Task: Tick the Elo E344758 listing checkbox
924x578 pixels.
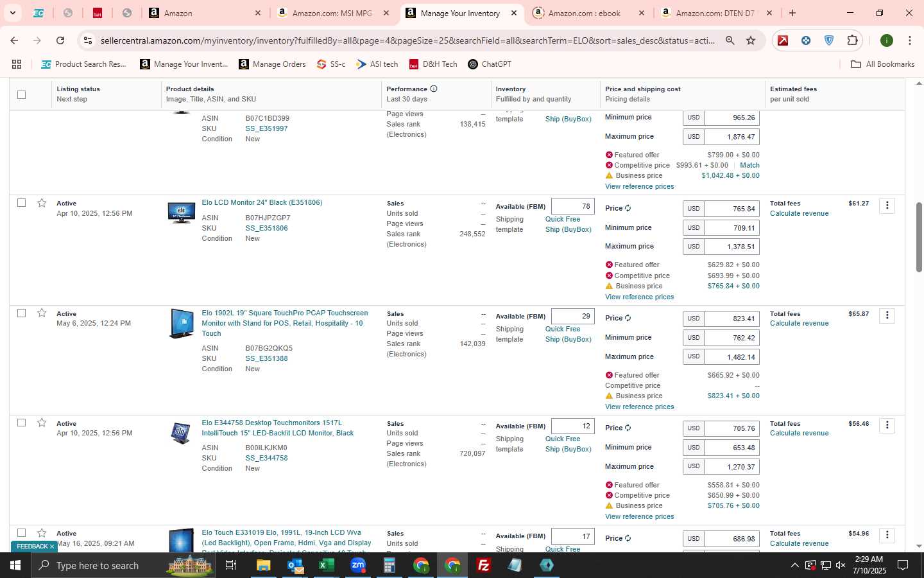Action: [x=21, y=423]
